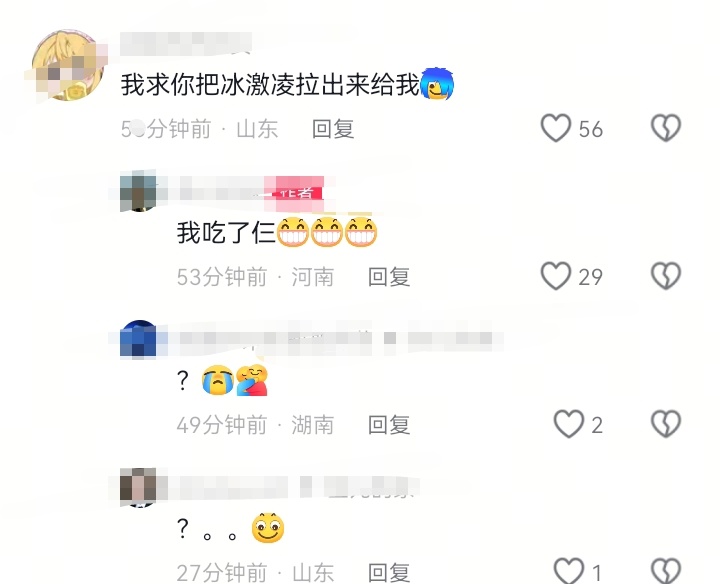This screenshot has height=584, width=720.
Task: Select the author's reply text 我吃了仨
Action: (226, 233)
